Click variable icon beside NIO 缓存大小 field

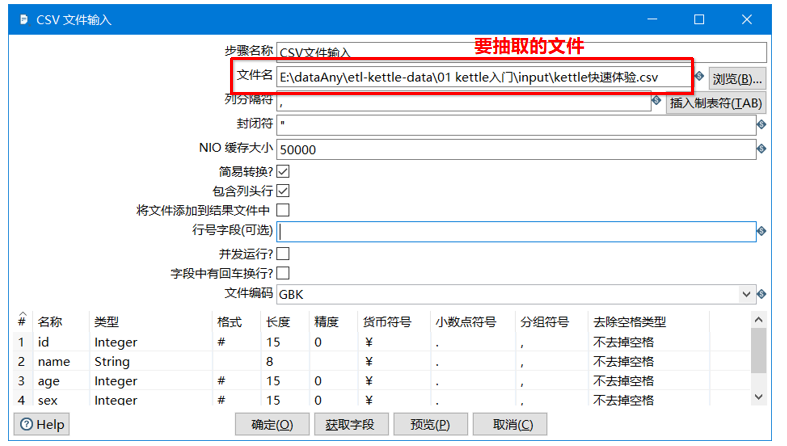pos(762,149)
